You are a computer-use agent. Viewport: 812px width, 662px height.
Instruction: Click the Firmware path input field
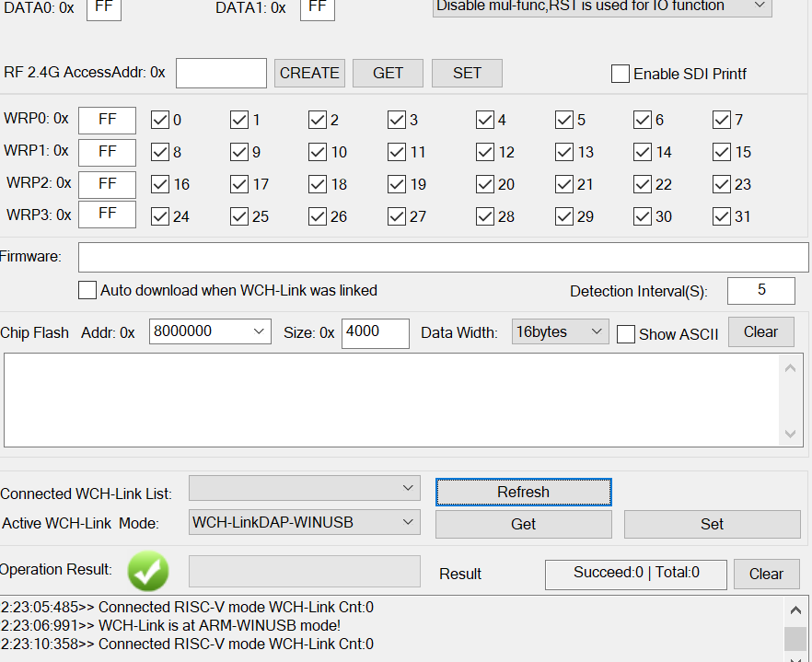click(444, 257)
